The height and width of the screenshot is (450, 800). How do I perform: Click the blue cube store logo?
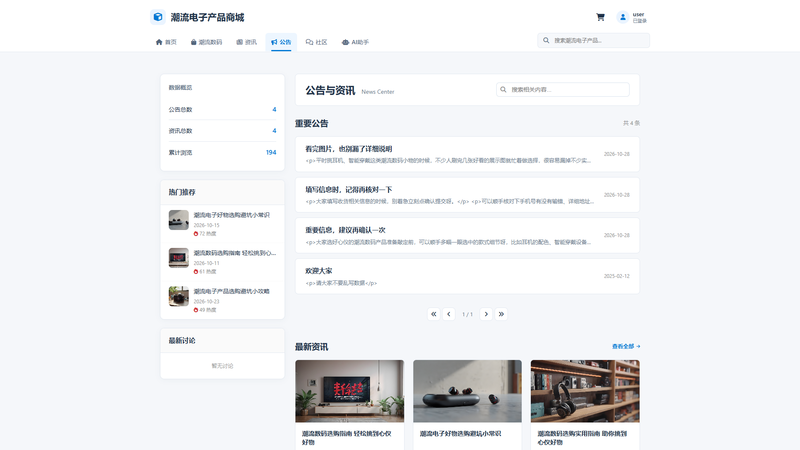(x=158, y=17)
